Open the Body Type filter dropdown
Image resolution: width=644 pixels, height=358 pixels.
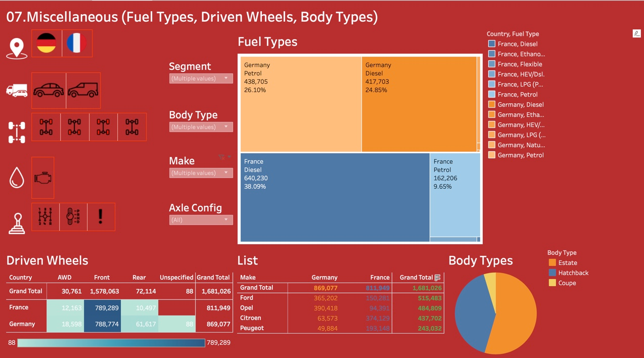click(x=201, y=127)
